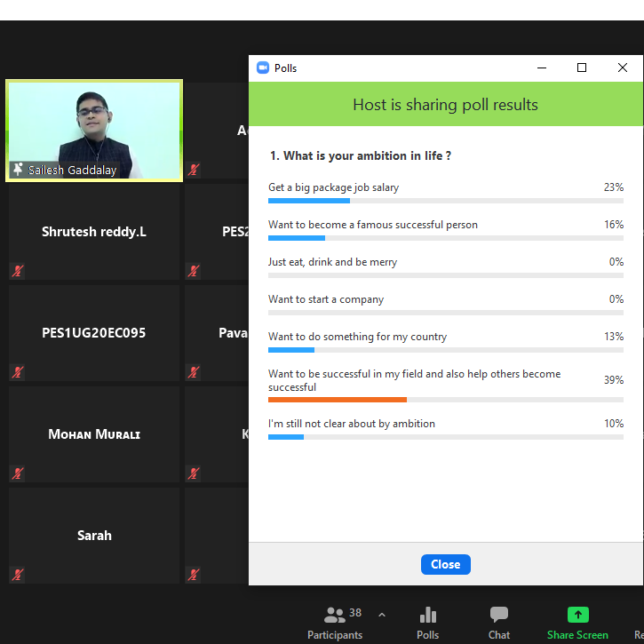Click muted mic icon on Shrutesh reddy.L tile
644x644 pixels.
pos(17,272)
